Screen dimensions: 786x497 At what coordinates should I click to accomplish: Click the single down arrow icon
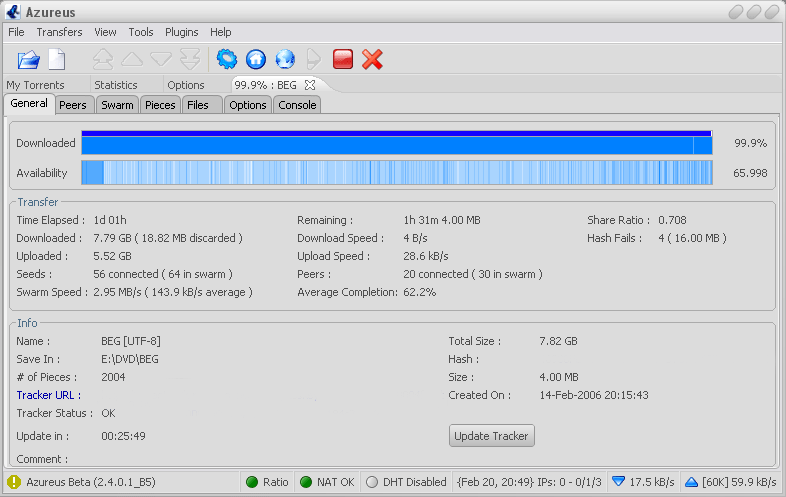[161, 60]
